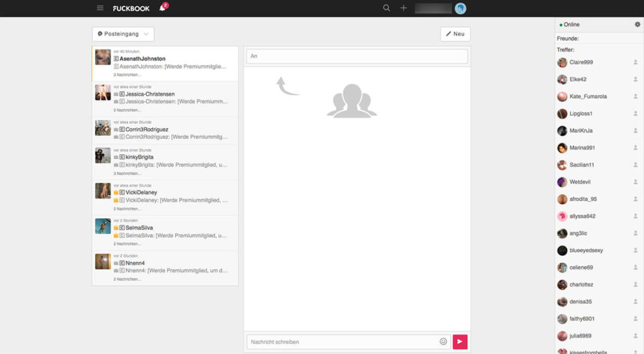This screenshot has width=644, height=354.
Task: Open chat with blueeyedsexy
Action: coord(586,250)
